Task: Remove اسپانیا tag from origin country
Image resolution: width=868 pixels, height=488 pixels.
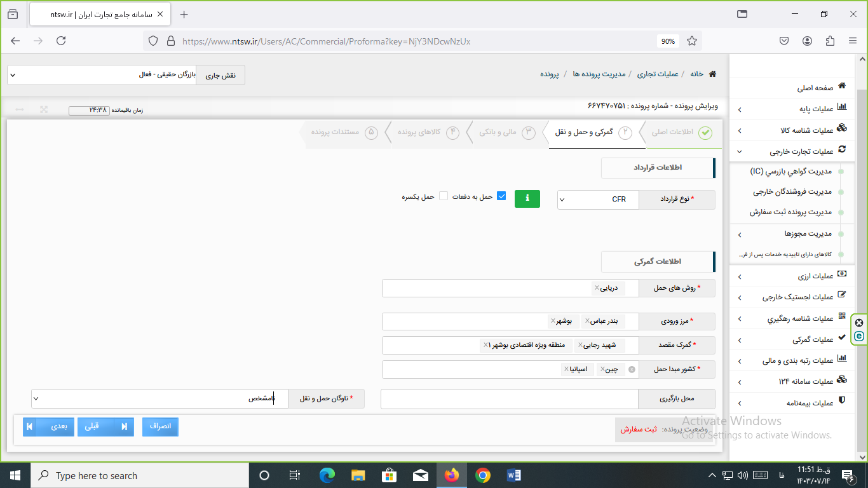Action: (x=566, y=369)
